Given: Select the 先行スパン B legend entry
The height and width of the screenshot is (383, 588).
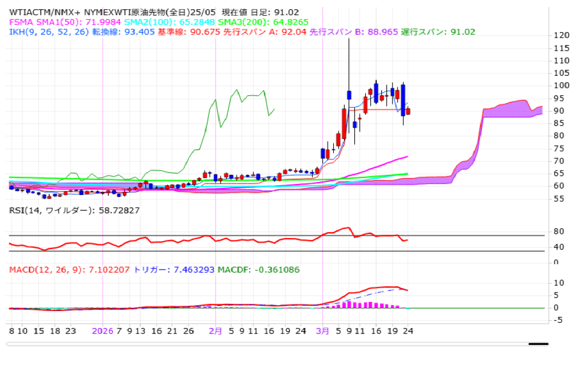Looking at the screenshot, I should (x=354, y=32).
